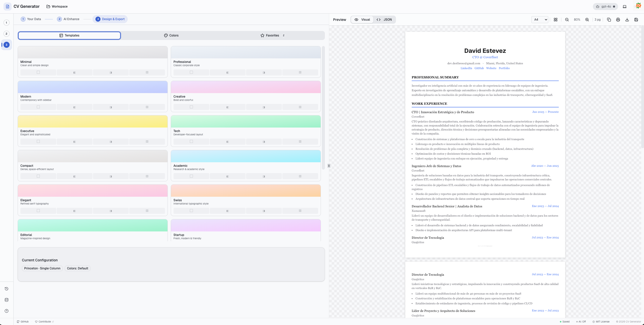Open the A4 page size dropdown
644x325 pixels.
[x=539, y=20]
